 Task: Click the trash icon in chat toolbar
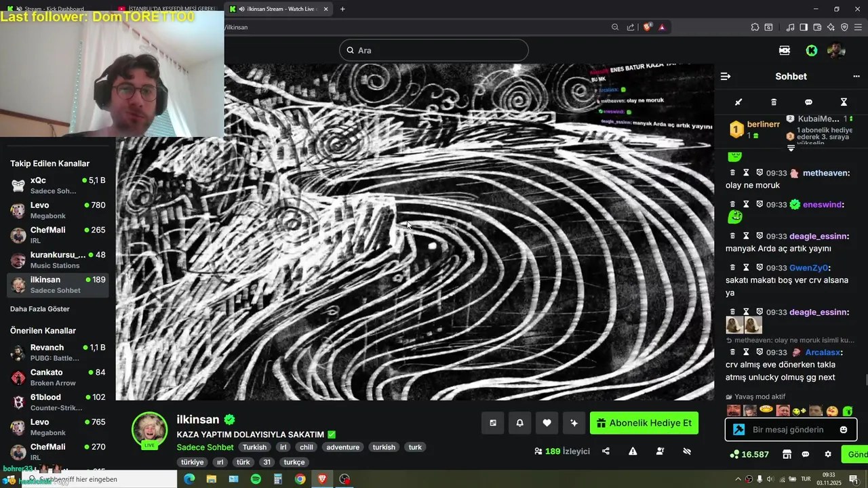pos(774,102)
